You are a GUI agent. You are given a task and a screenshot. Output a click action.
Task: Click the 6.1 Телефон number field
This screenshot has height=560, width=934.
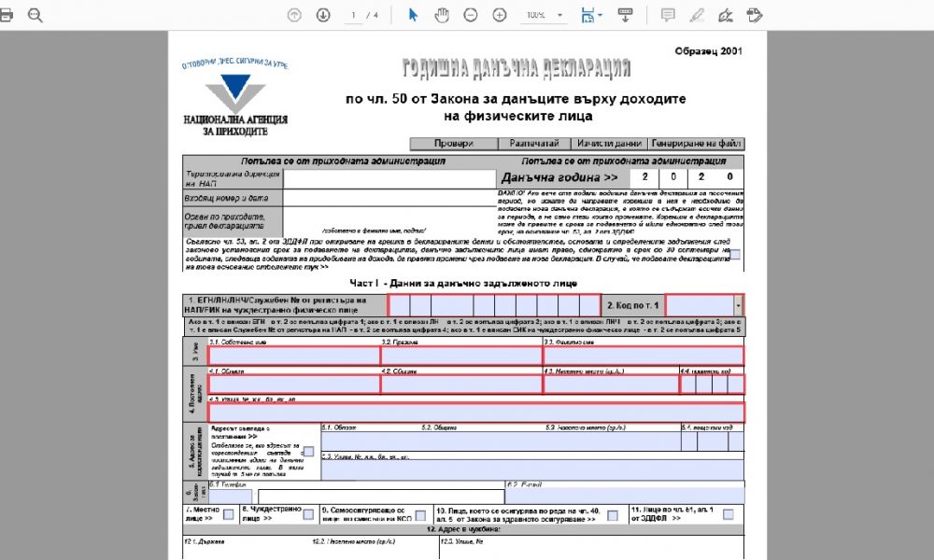click(381, 497)
